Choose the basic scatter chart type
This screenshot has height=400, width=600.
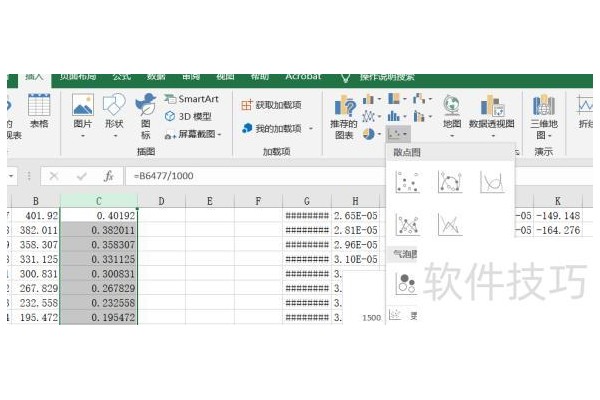coord(408,182)
